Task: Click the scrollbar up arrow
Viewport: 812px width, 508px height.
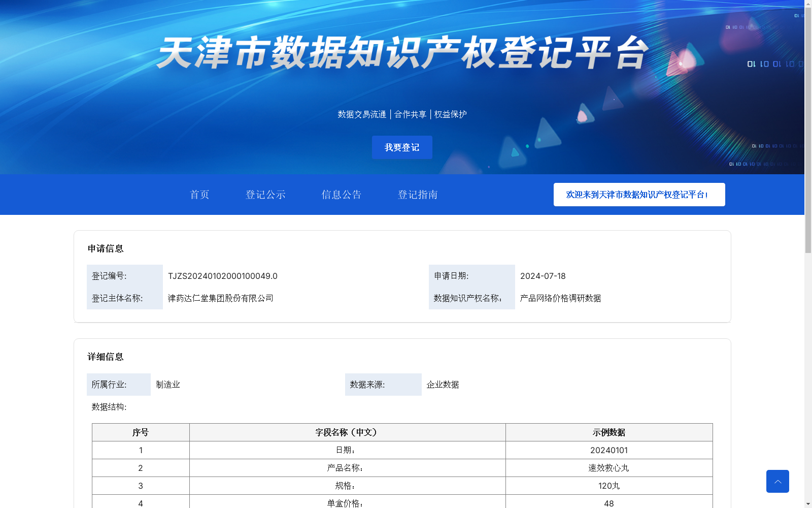Action: tap(808, 4)
